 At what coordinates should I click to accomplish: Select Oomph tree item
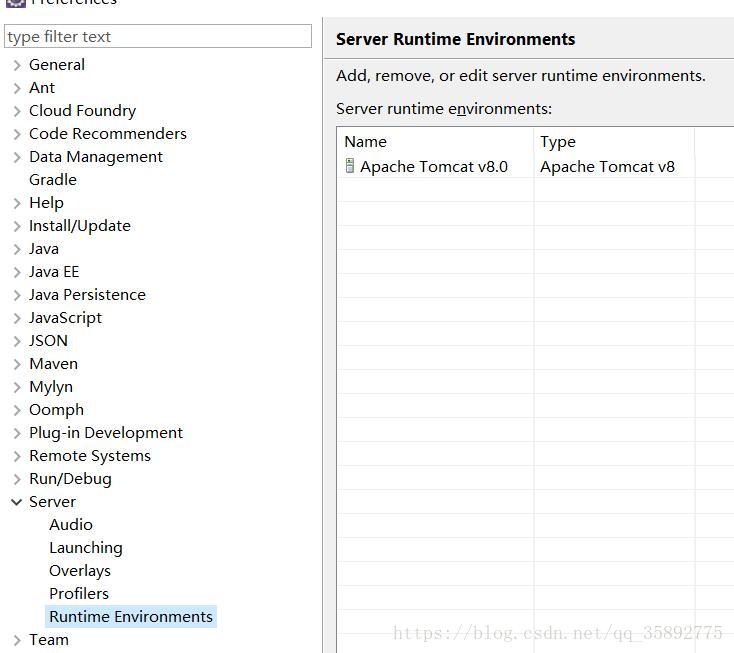click(56, 410)
